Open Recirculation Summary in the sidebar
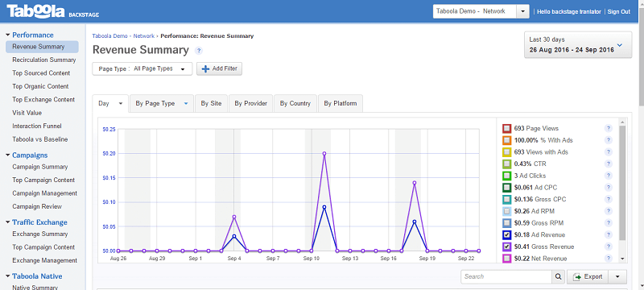 tap(44, 60)
